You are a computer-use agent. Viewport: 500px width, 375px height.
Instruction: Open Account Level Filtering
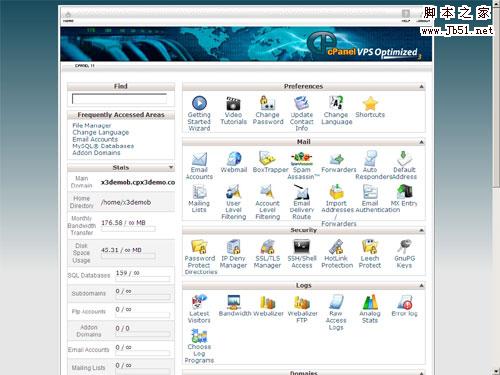click(x=268, y=192)
